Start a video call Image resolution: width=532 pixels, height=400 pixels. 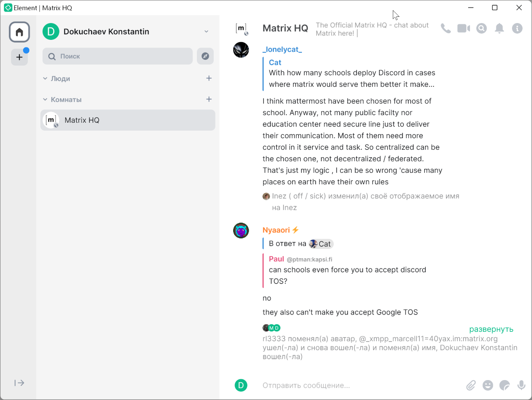click(464, 28)
